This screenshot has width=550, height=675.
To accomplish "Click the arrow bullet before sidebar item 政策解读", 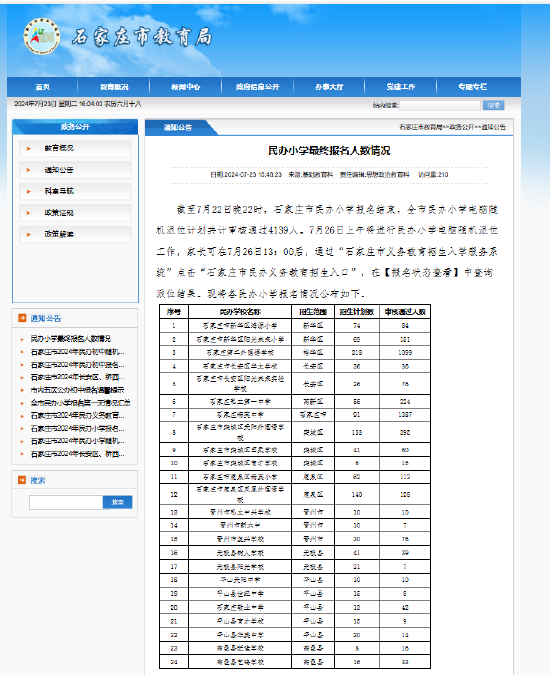I will (29, 235).
